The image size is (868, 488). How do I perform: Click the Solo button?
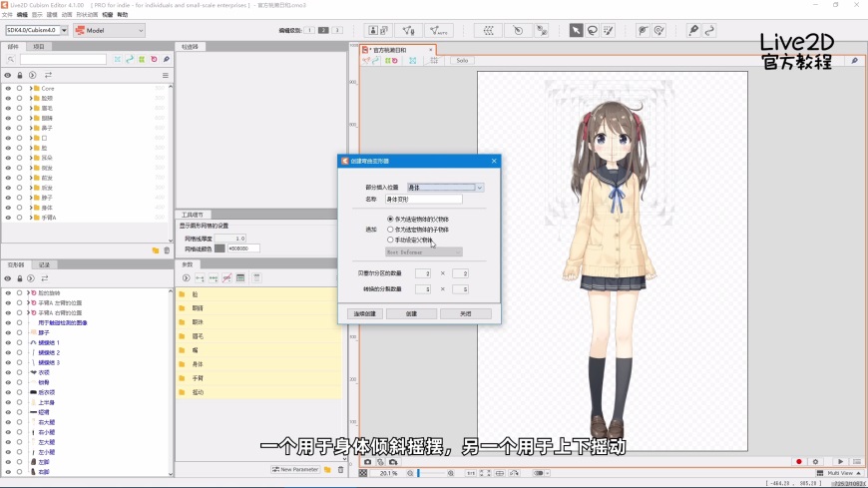[462, 61]
